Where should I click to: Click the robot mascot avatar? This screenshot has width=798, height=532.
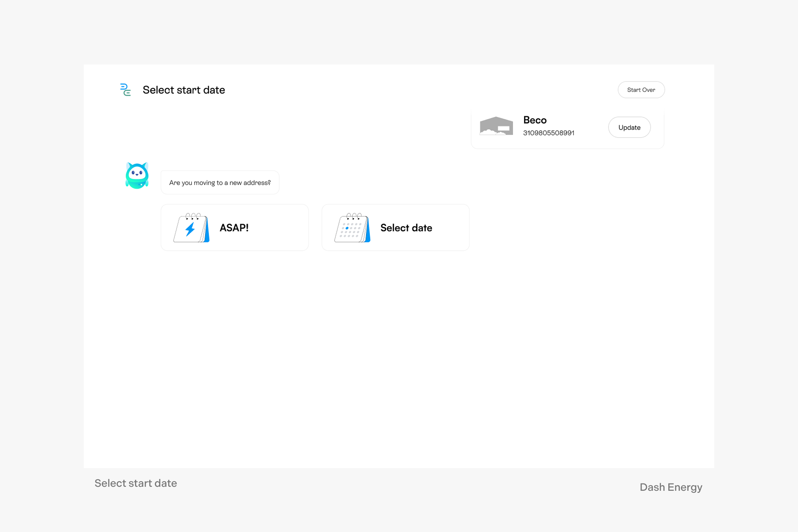pyautogui.click(x=137, y=176)
